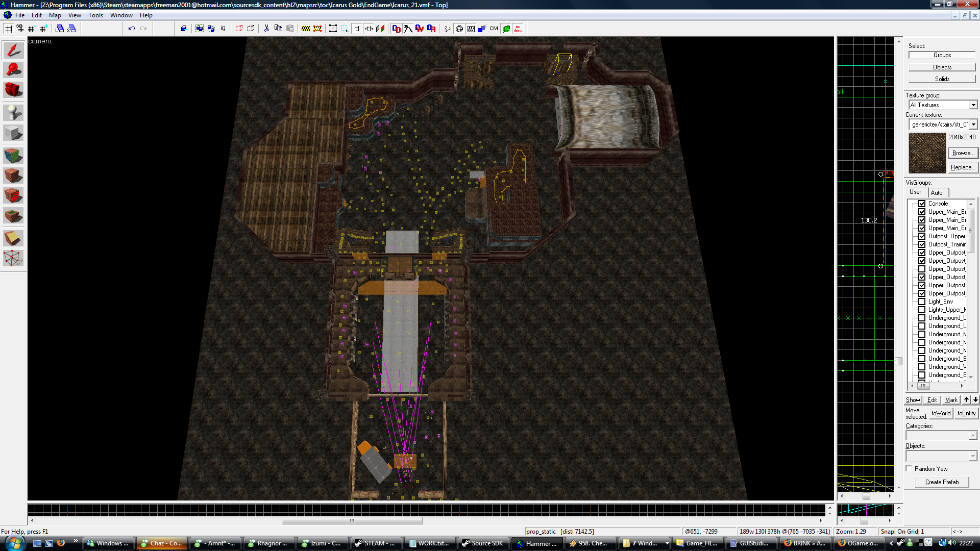Open the STEAM taskbar button
This screenshot has width=980, height=551.
pyautogui.click(x=376, y=543)
